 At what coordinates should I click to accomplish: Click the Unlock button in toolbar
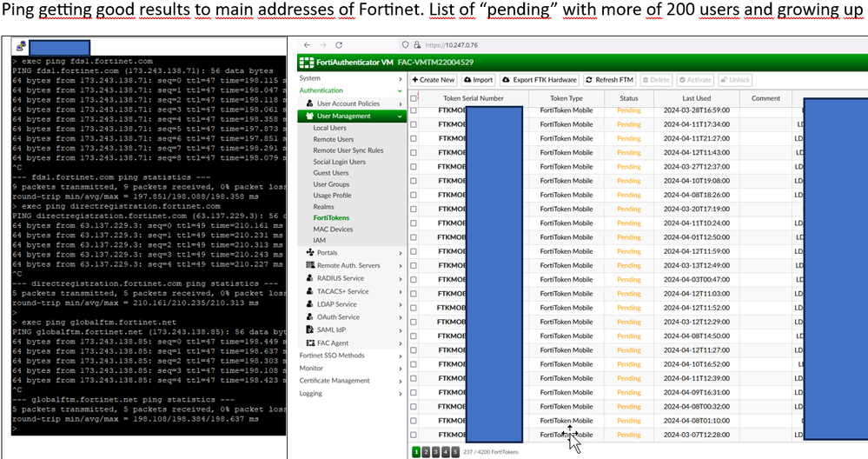[734, 80]
